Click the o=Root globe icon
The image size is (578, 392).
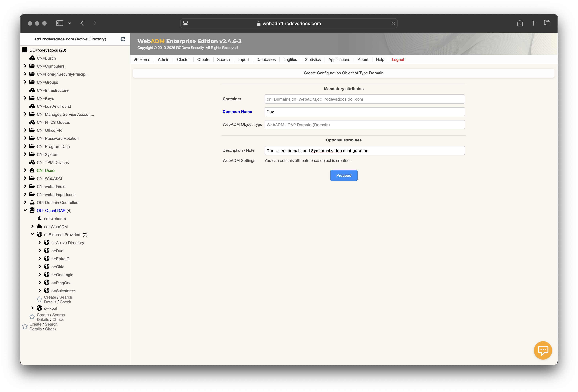pos(39,308)
